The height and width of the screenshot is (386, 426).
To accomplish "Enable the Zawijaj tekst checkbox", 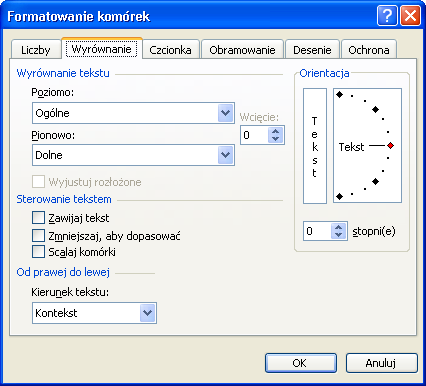I will pyautogui.click(x=38, y=218).
